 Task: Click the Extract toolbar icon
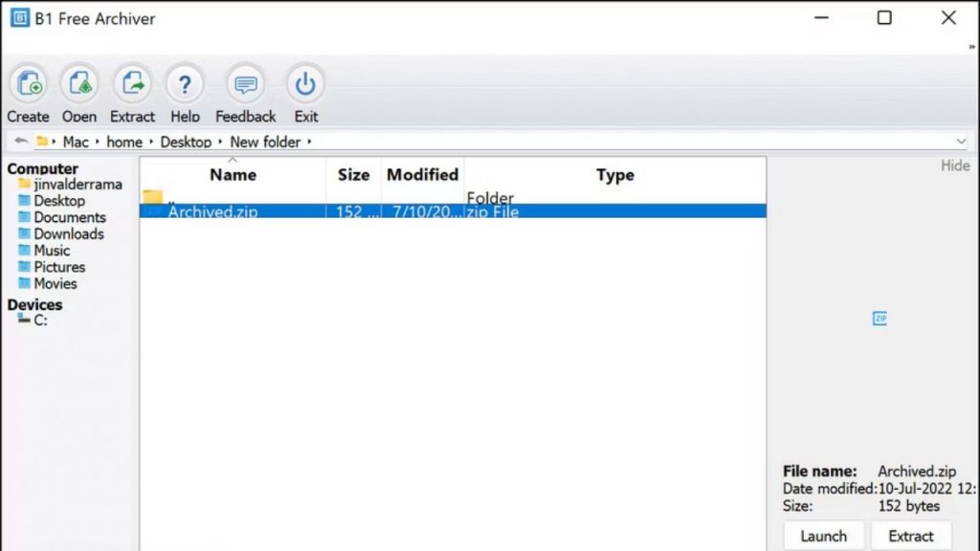click(x=132, y=85)
